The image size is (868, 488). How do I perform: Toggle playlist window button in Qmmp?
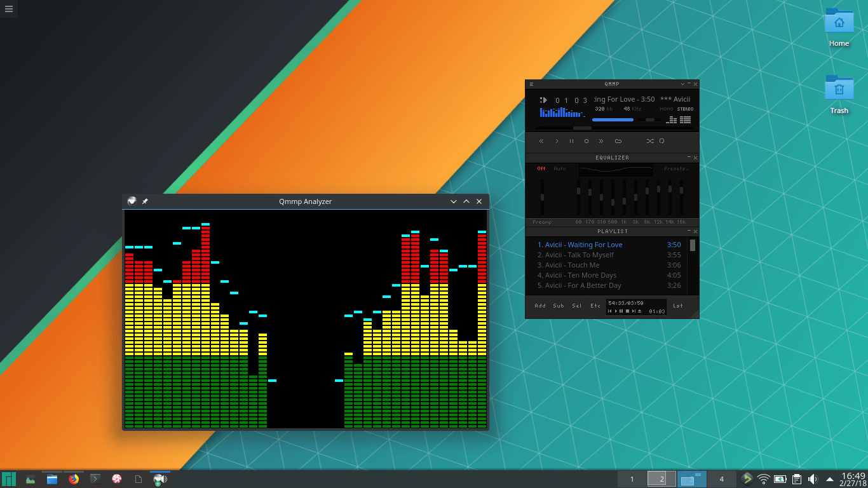pyautogui.click(x=685, y=119)
